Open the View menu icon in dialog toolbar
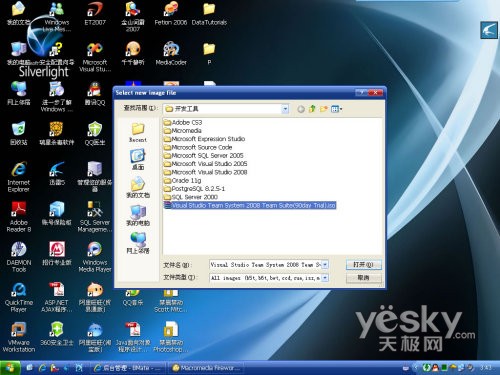This screenshot has width=500, height=375. [336, 109]
